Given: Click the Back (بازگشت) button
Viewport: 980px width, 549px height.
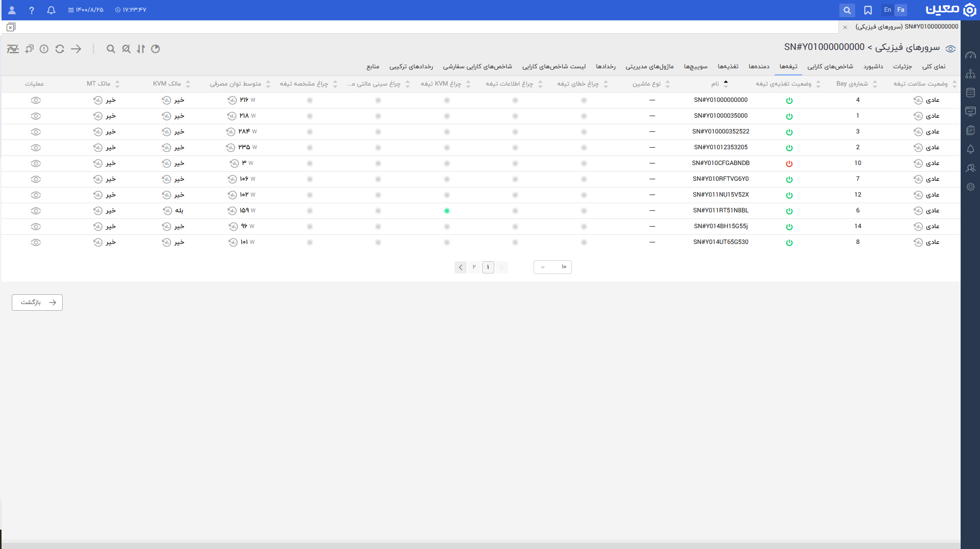Looking at the screenshot, I should [x=37, y=303].
